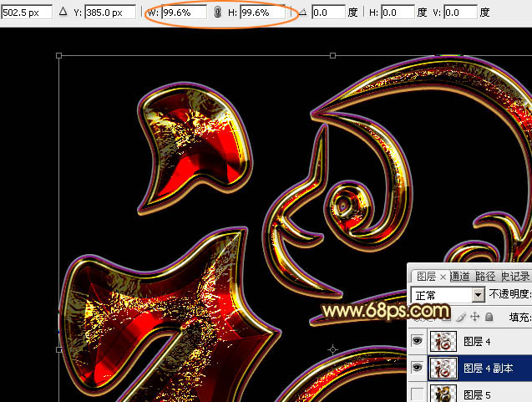This screenshot has width=532, height=402.
Task: Switch to the 通道 tab
Action: (x=460, y=277)
